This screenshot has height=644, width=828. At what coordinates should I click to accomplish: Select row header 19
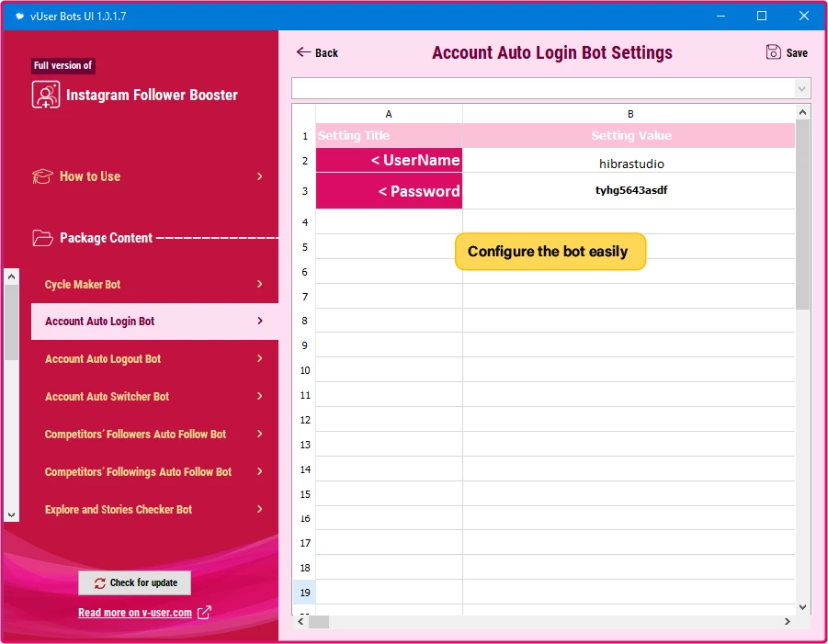click(305, 593)
